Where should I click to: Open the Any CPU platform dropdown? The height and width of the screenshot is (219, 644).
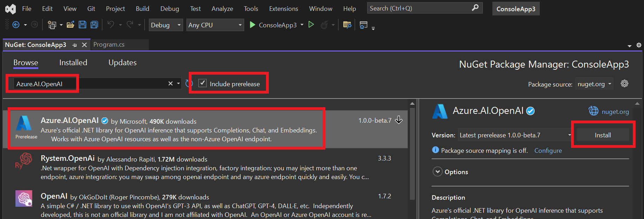pos(215,25)
